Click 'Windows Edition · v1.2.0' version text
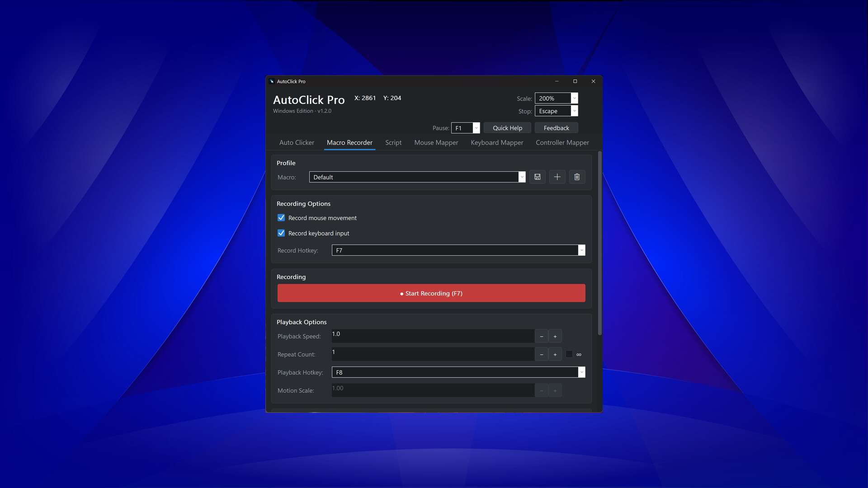This screenshot has height=488, width=868. tap(302, 111)
